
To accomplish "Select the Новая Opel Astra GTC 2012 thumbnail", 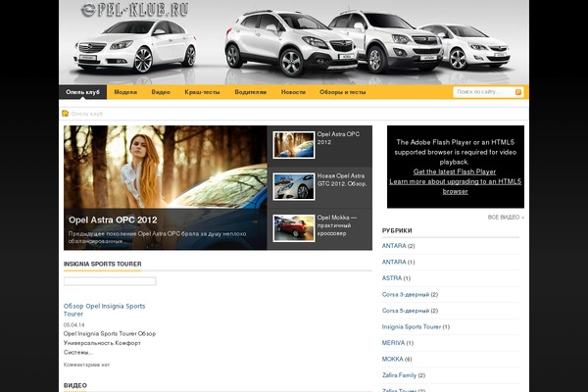I will pos(294,186).
